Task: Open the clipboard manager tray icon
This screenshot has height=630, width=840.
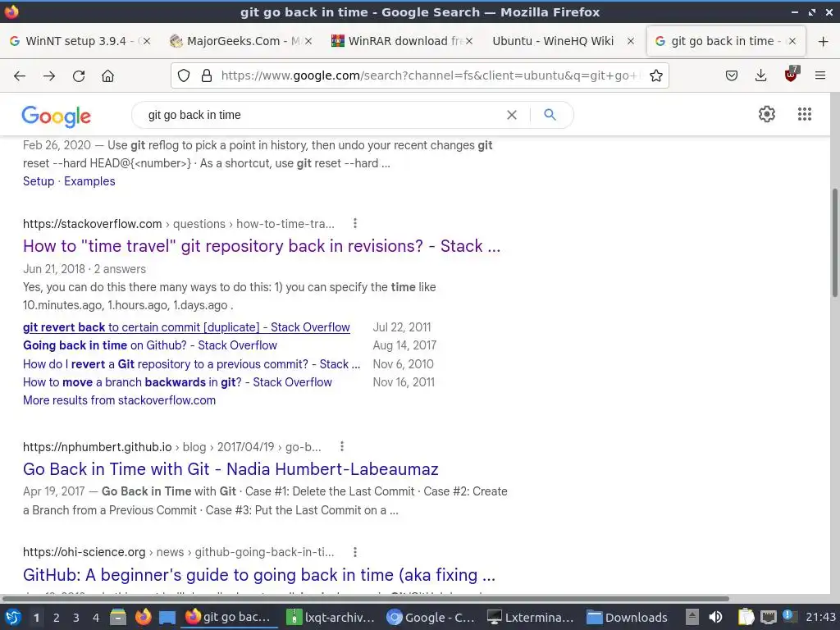Action: coord(746,617)
